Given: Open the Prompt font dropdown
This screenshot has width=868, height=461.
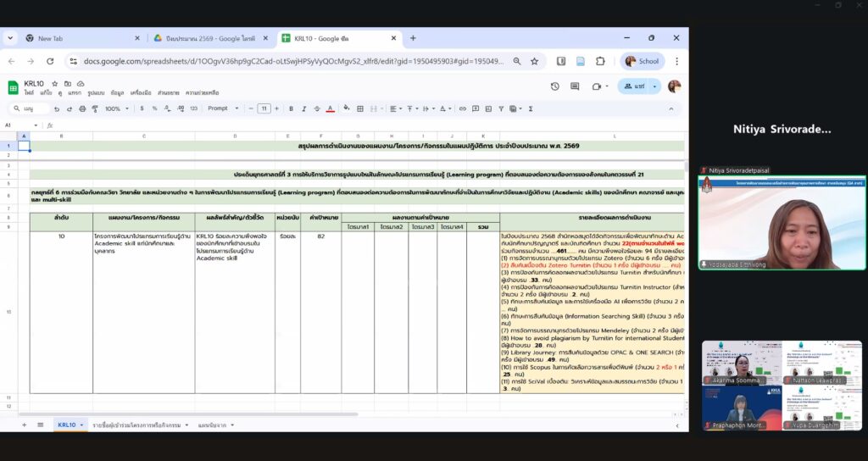Looking at the screenshot, I should point(221,108).
